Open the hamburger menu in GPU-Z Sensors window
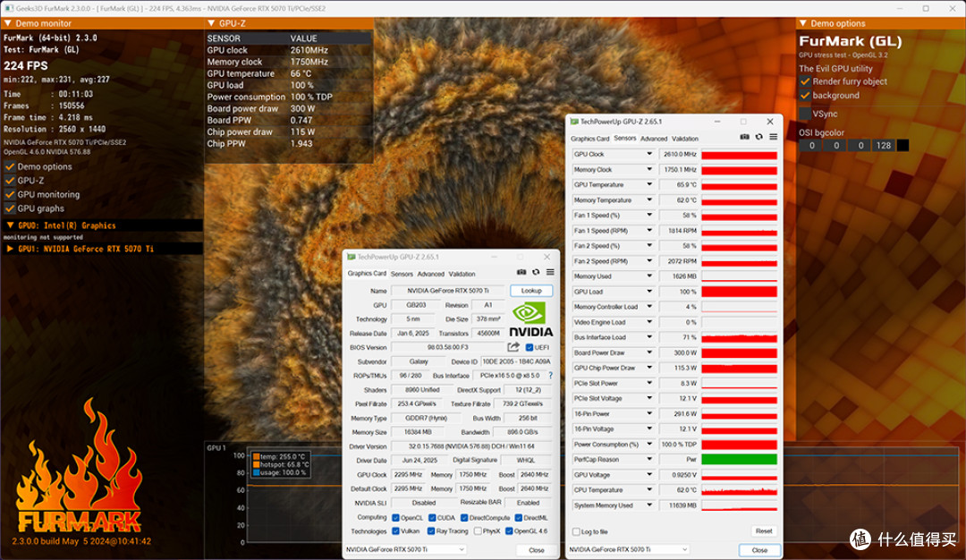Viewport: 966px width, 560px height. (x=773, y=137)
